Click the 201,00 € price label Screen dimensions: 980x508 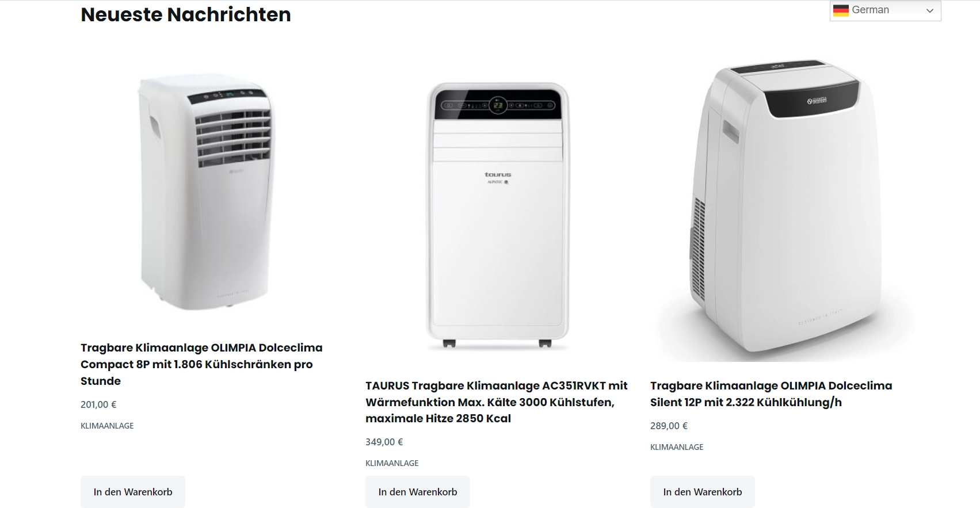[98, 404]
